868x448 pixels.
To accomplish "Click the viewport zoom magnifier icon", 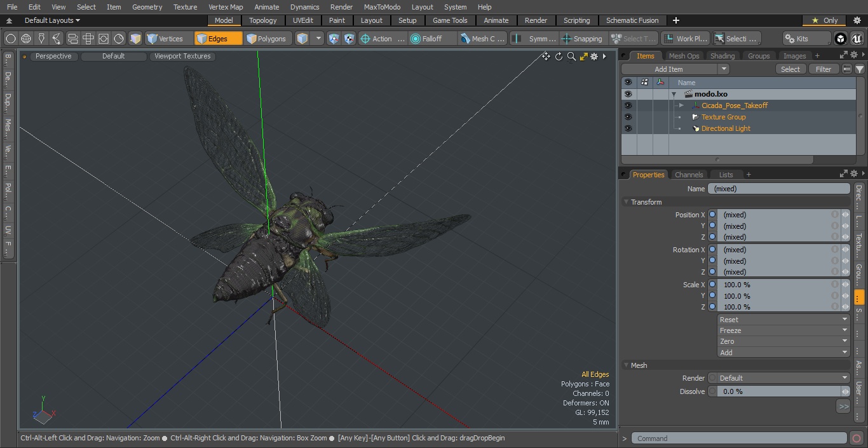I will tap(571, 57).
